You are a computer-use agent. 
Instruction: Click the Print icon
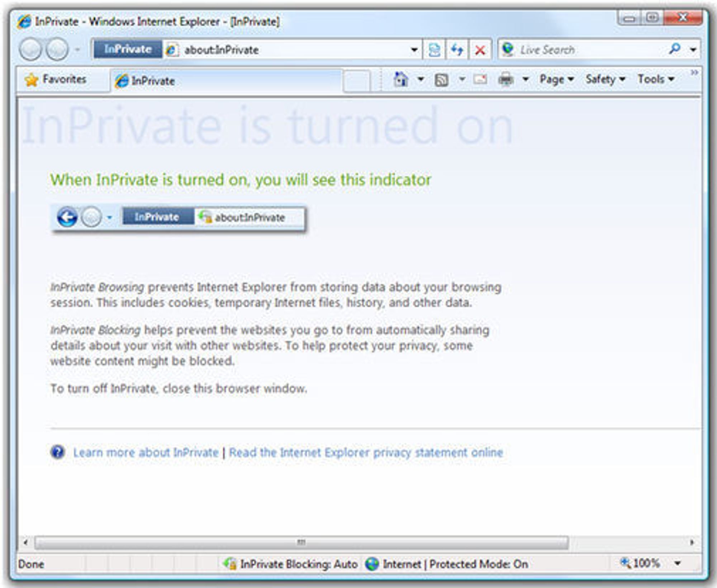click(506, 79)
